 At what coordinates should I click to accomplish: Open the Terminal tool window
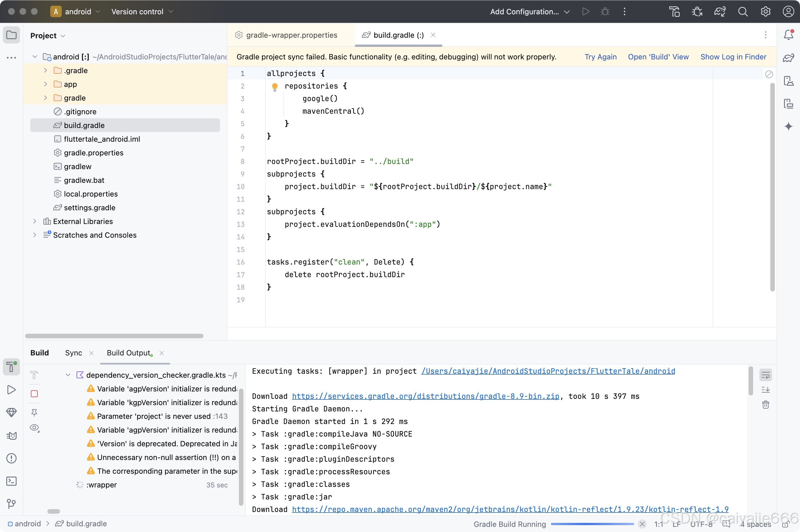pyautogui.click(x=11, y=481)
